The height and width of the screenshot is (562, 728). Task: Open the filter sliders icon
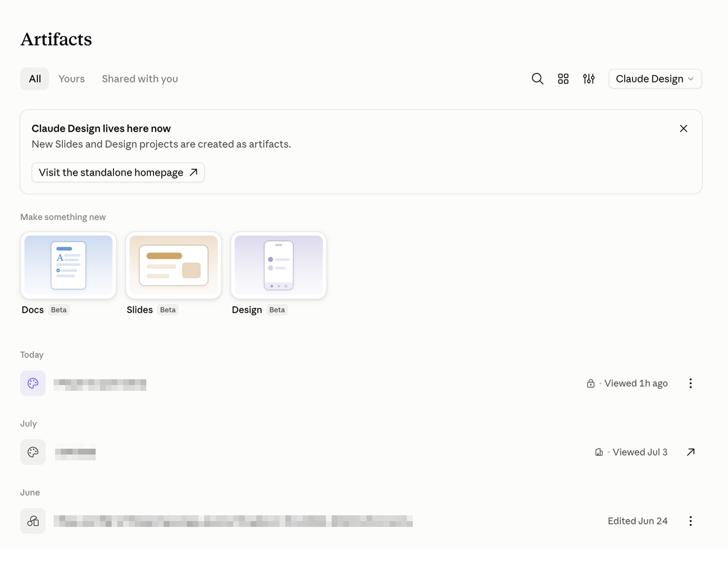click(x=589, y=79)
